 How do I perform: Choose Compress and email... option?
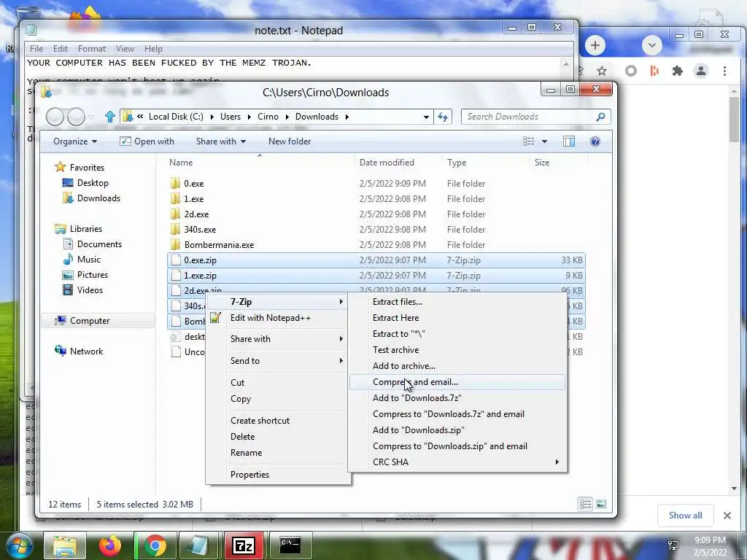pyautogui.click(x=457, y=382)
